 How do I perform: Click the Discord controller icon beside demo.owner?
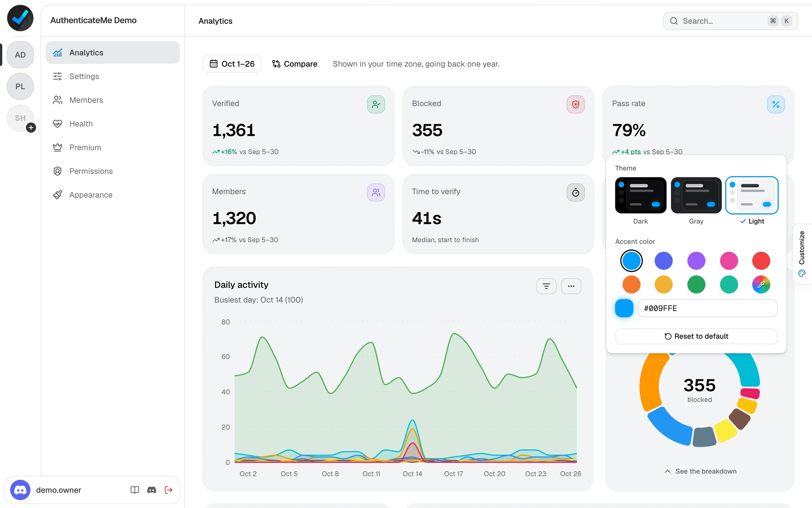pyautogui.click(x=152, y=490)
